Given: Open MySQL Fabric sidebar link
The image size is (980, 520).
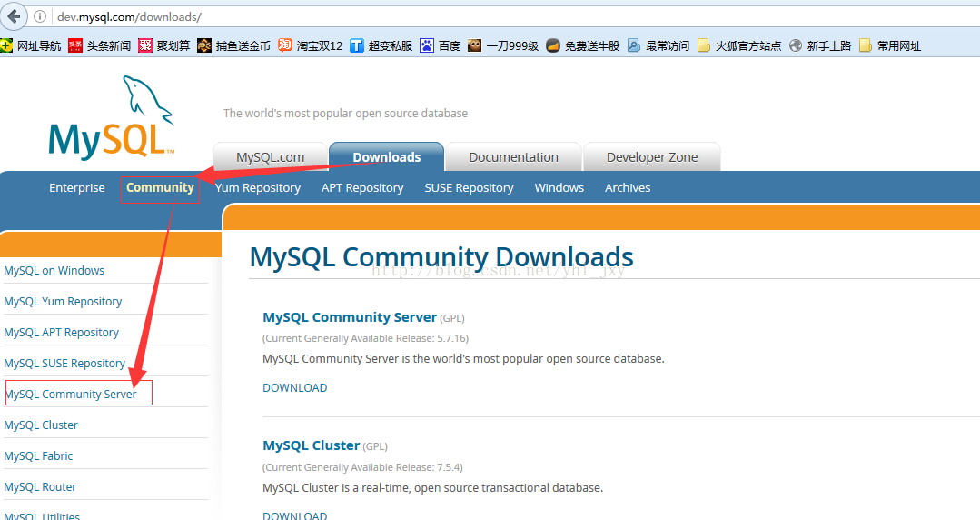Looking at the screenshot, I should (38, 456).
